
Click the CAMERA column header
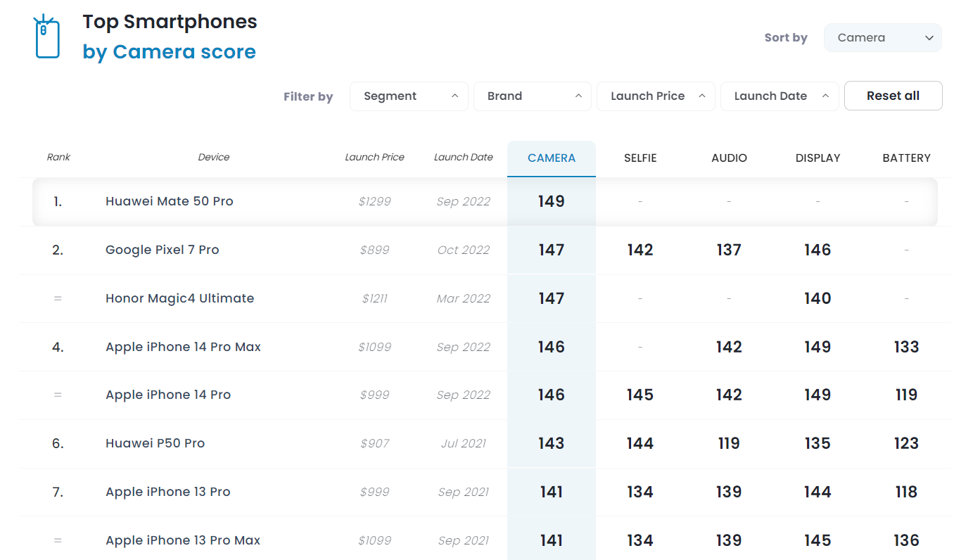[552, 158]
